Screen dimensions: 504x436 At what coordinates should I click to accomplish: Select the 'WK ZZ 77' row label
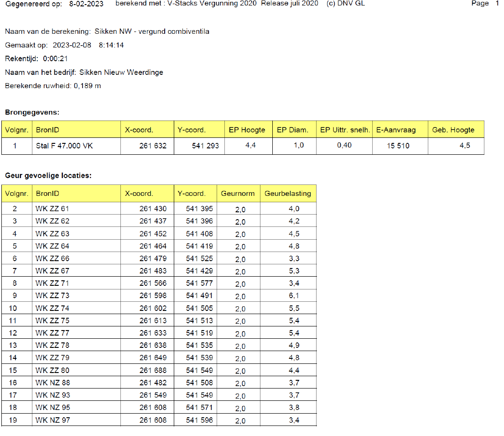click(52, 333)
